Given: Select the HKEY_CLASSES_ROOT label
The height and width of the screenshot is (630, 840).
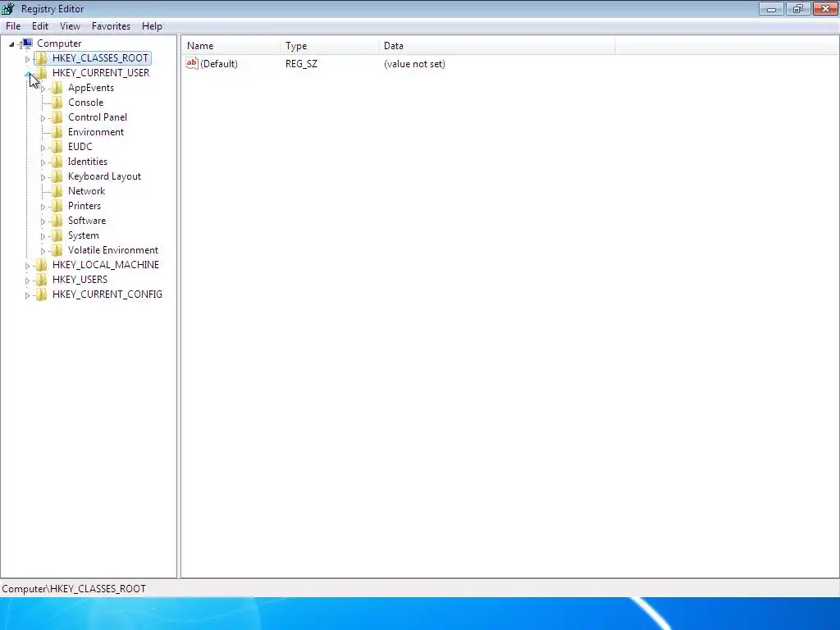Looking at the screenshot, I should (x=100, y=58).
